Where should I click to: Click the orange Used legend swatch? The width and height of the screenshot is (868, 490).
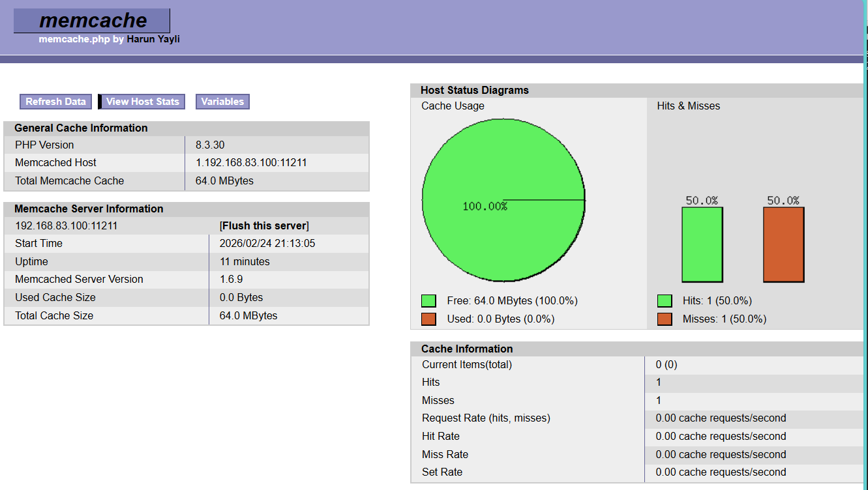[x=428, y=319]
